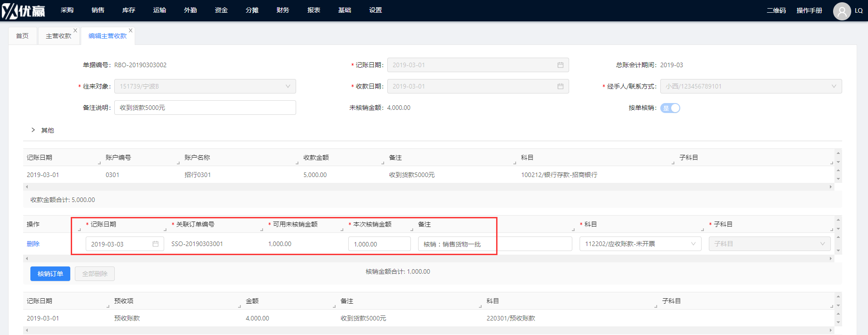Click the 预收项 column header
868x335 pixels.
coord(124,301)
